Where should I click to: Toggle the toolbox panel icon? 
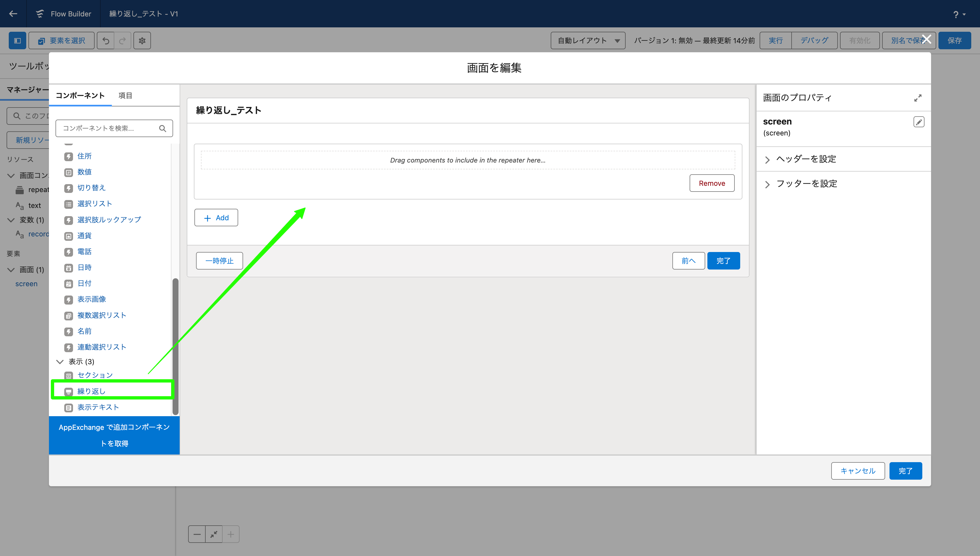pyautogui.click(x=17, y=40)
